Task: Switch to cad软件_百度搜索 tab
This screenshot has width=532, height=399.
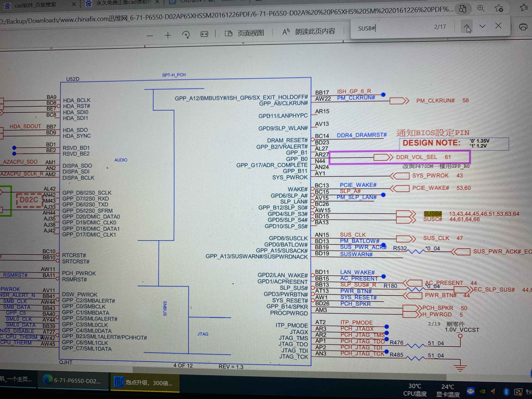Action: pos(35,5)
